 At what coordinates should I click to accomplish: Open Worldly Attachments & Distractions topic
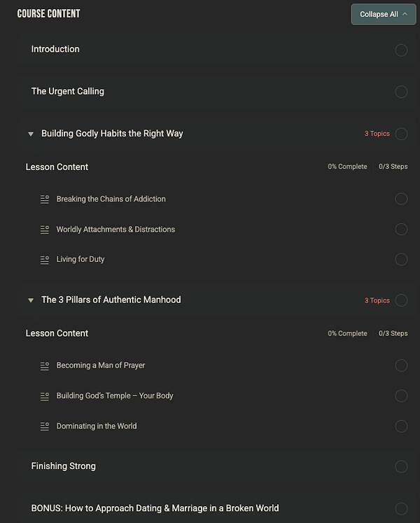(x=115, y=229)
